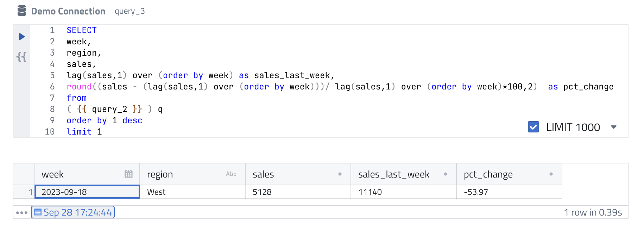Image resolution: width=644 pixels, height=236 pixels.
Task: Sort by the week column header
Action: pos(53,174)
